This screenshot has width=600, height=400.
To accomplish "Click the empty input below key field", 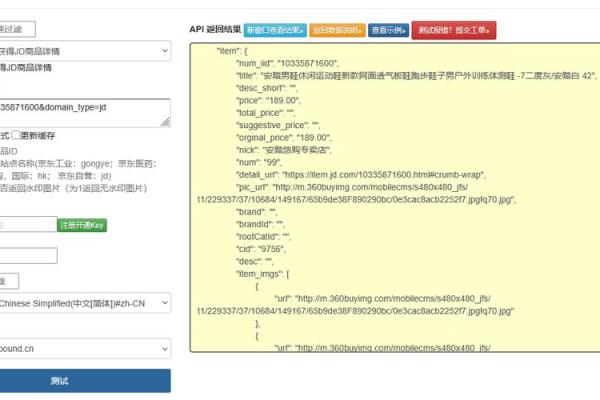I will coord(28,256).
